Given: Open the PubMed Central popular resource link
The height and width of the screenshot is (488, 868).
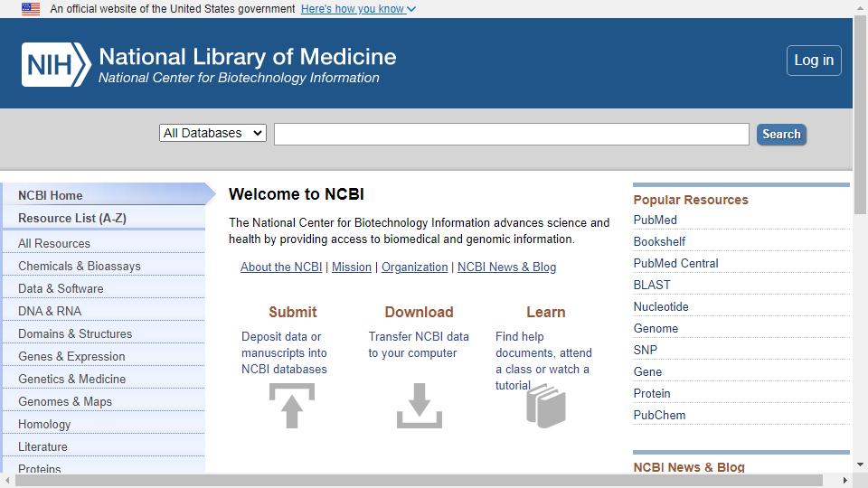Looking at the screenshot, I should [x=675, y=263].
